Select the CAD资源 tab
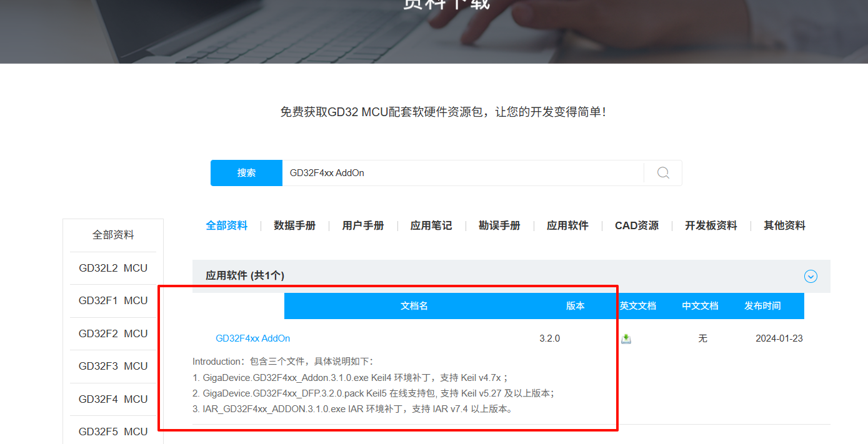Viewport: 868px width, 444px height. (x=637, y=225)
